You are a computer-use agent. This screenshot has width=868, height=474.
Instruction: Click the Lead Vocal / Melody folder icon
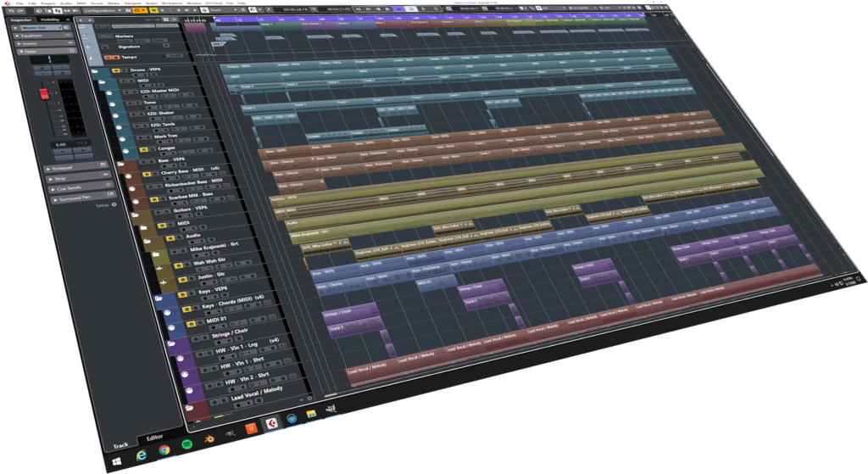click(189, 408)
